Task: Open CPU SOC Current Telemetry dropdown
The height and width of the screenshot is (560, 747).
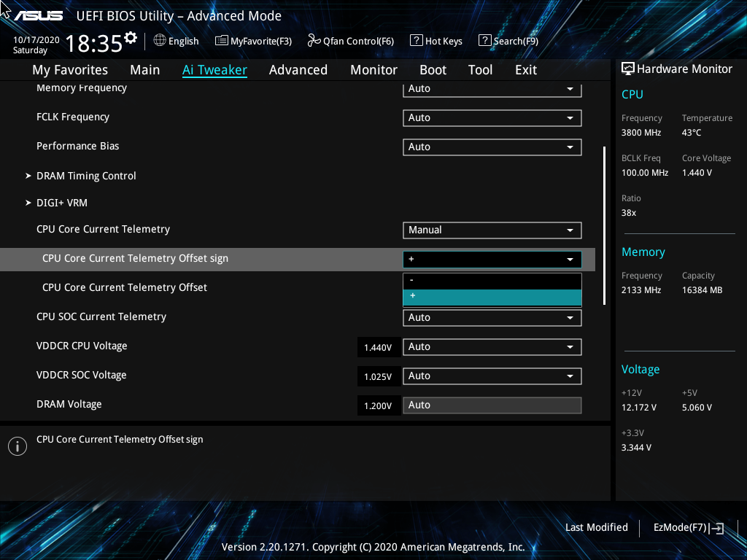Action: pyautogui.click(x=492, y=318)
